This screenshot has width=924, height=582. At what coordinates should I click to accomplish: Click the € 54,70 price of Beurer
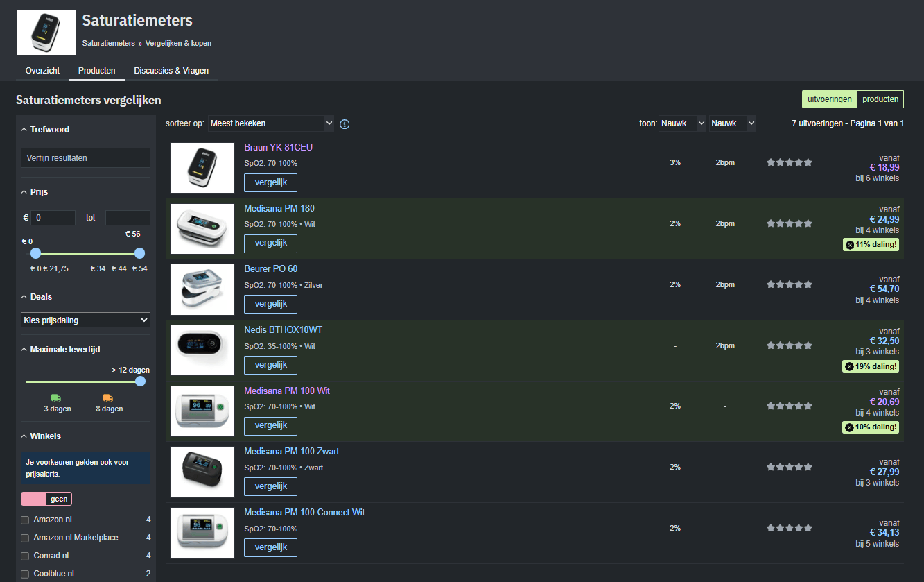tap(884, 289)
